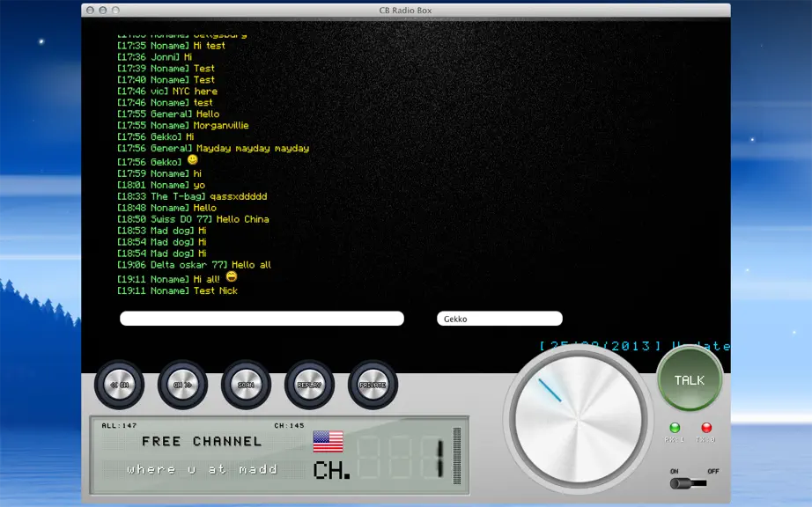
Task: Advance to next channel with CH >> button
Action: click(182, 385)
